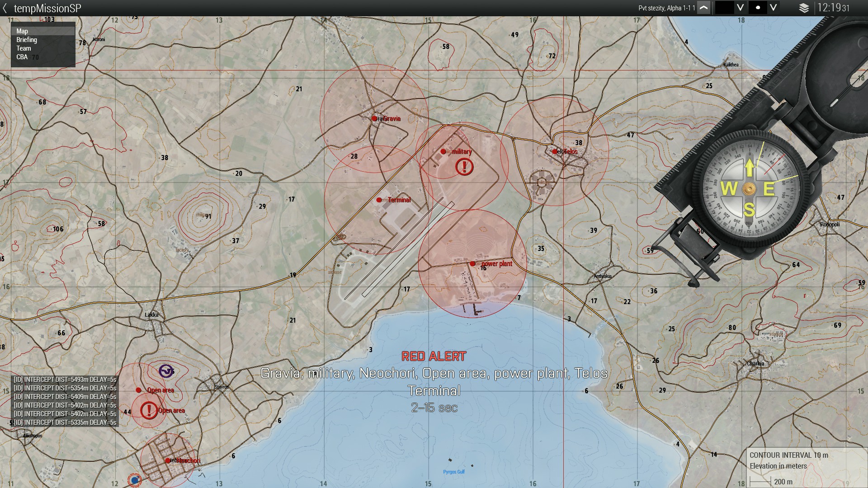Open the Team menu entry

[x=24, y=48]
